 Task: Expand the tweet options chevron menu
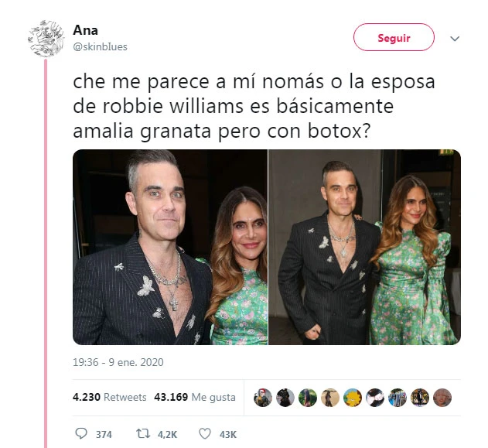pos(455,39)
